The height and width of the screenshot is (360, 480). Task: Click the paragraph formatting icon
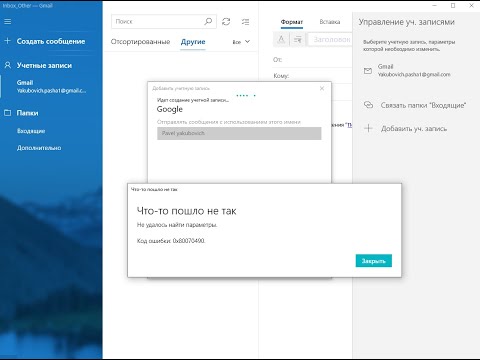pyautogui.click(x=297, y=39)
